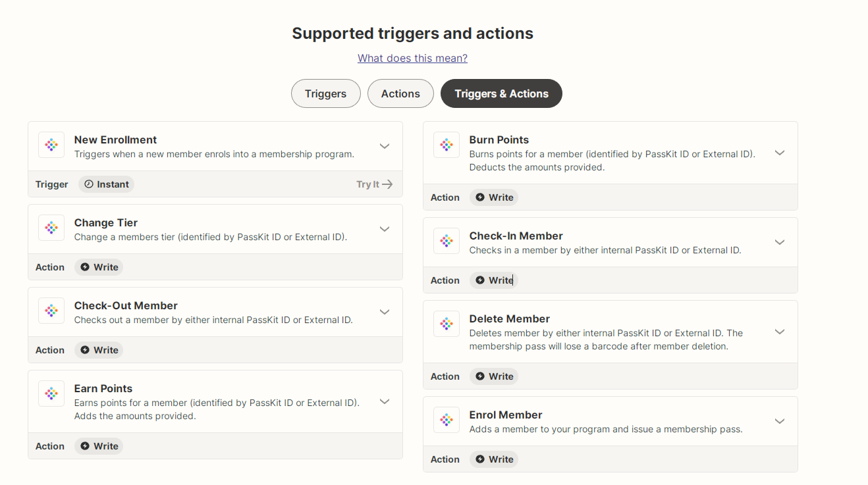Click the PassKit icon beside Earn Points
Screen dimensions: 868x485
pos(51,394)
